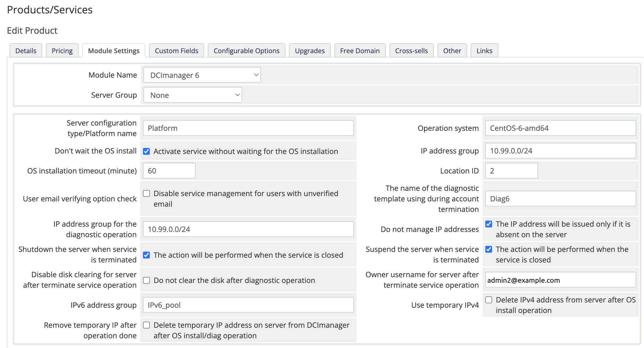The width and height of the screenshot is (644, 348).
Task: Click the User email verifying option check label
Action: [80, 199]
